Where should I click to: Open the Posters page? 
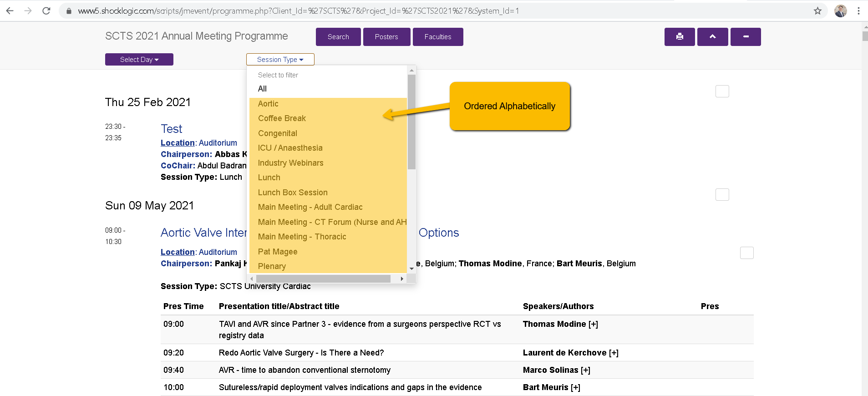[x=386, y=37]
